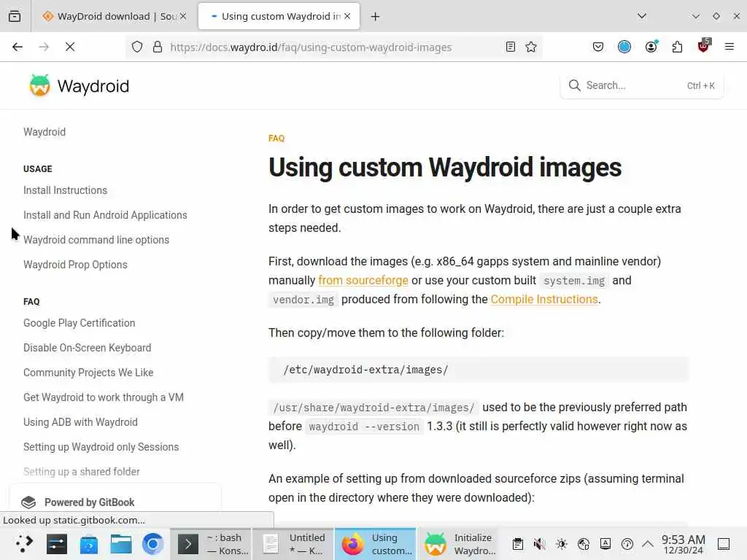Viewport: 747px width, 560px height.
Task: Open System Settings from the taskbar
Action: coord(57,543)
